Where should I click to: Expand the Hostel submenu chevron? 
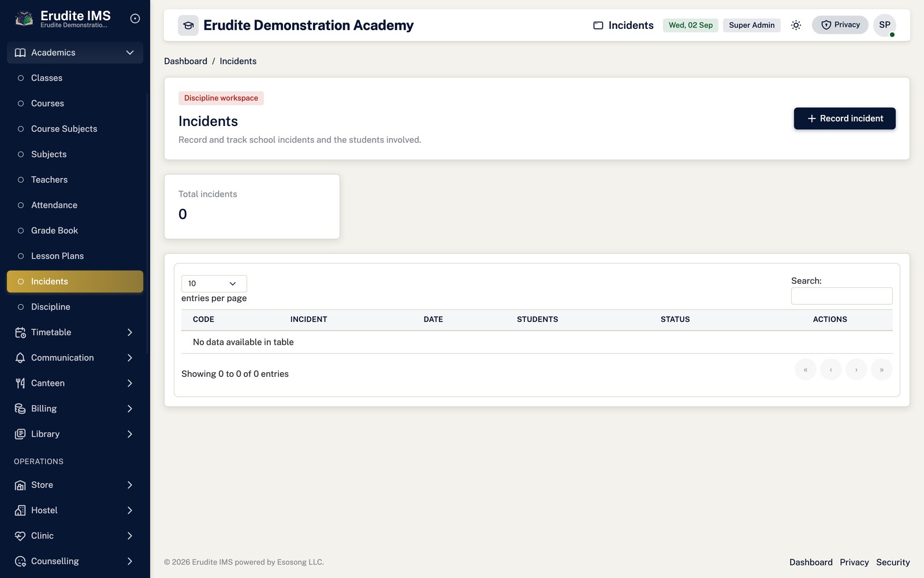click(130, 510)
